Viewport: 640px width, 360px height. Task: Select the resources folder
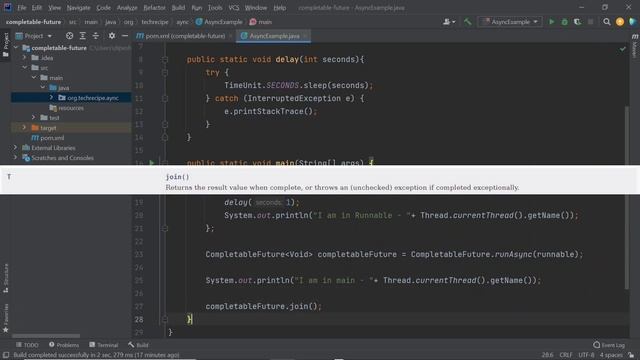pos(71,108)
